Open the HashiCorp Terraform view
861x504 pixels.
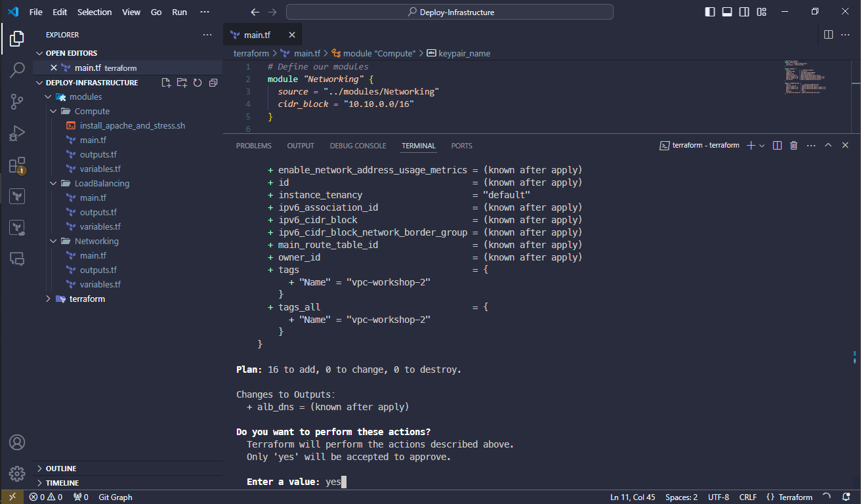coord(17,196)
